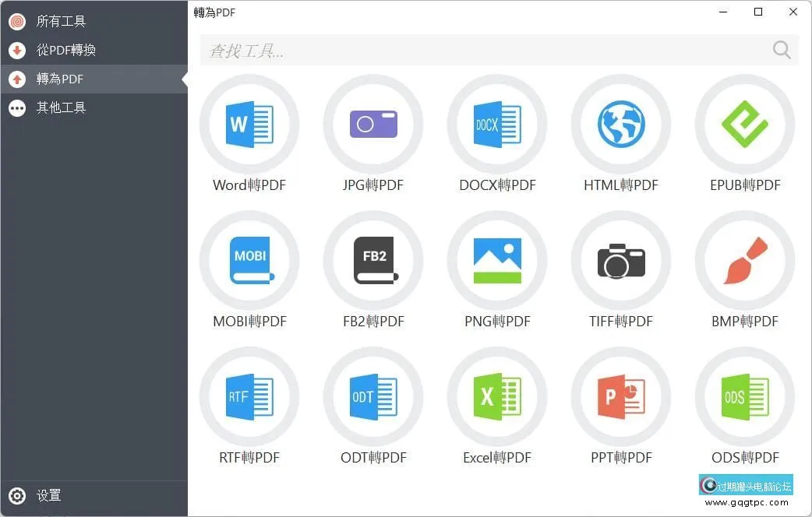
Task: Open the RTF轉PDF document icon
Action: click(x=249, y=396)
